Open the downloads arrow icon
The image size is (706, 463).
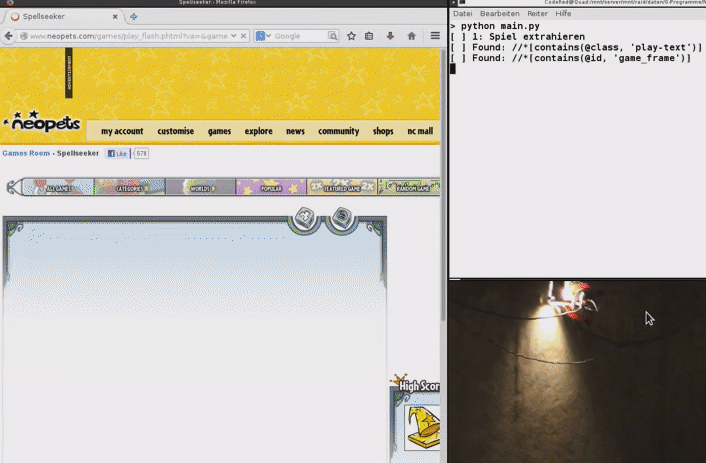[x=389, y=36]
